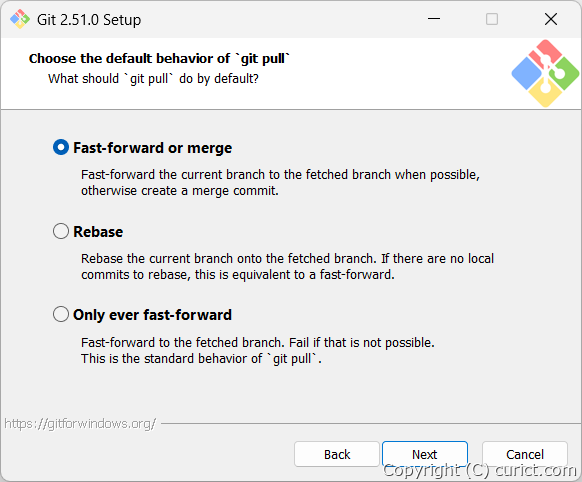Close the Git 2.51.0 Setup window
Screen dimensions: 582x482
[x=551, y=19]
